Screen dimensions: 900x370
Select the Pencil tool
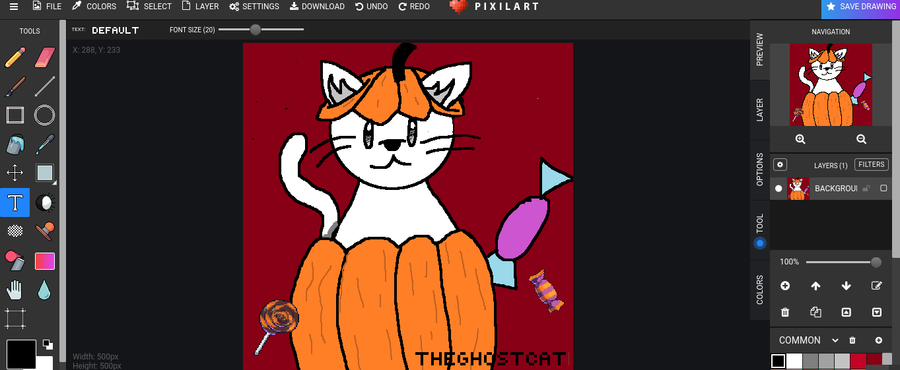[15, 57]
